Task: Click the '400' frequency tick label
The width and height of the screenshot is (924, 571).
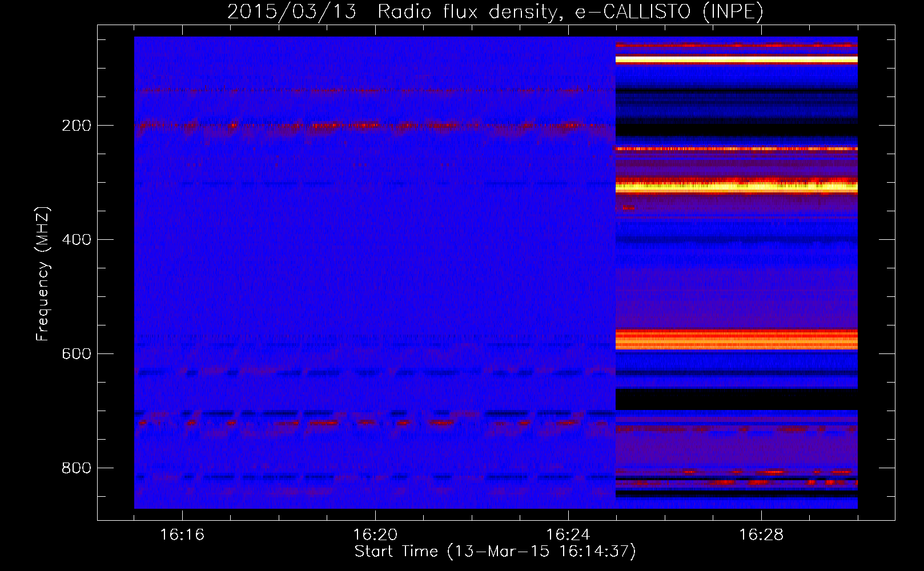Action: click(76, 240)
